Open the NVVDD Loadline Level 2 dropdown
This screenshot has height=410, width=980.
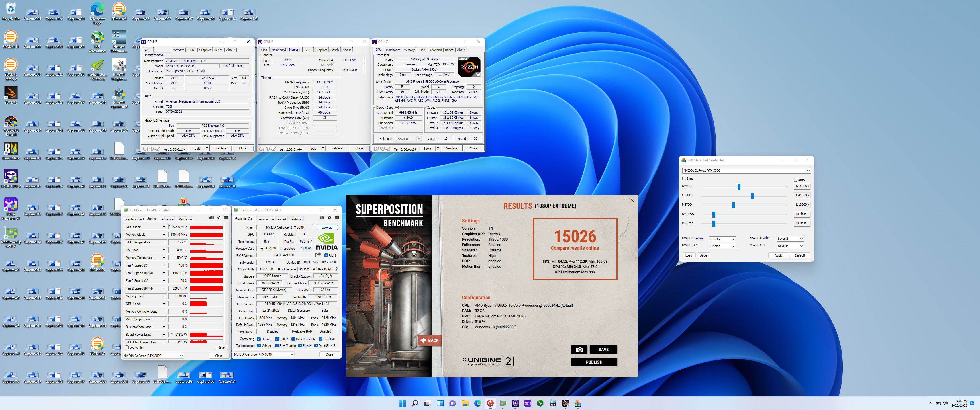722,239
